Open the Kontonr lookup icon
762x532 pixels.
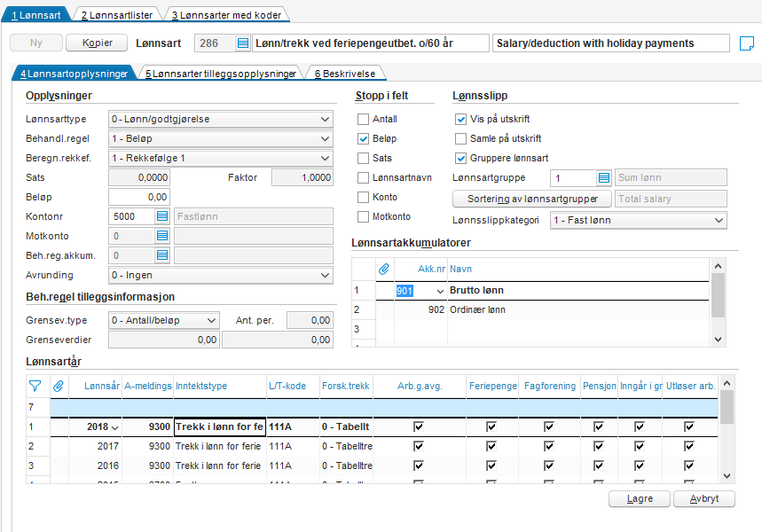162,216
